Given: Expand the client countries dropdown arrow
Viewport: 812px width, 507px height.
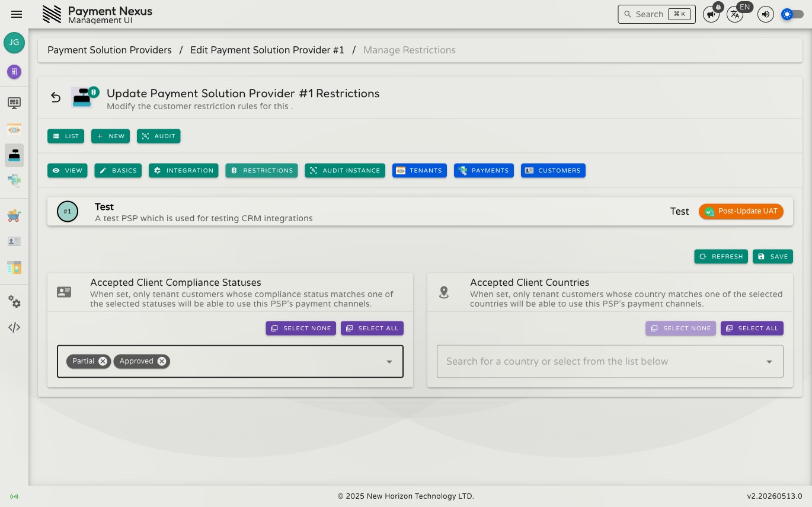Looking at the screenshot, I should (x=769, y=362).
